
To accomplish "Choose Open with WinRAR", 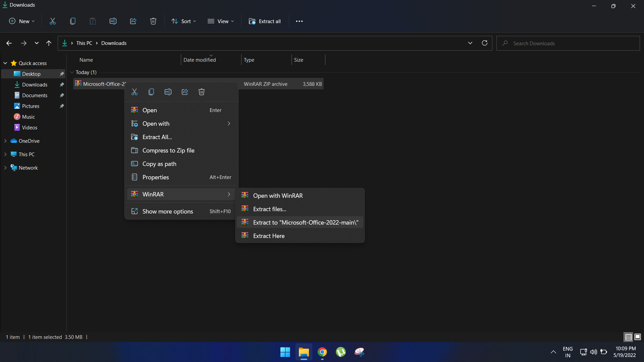I will (x=300, y=196).
